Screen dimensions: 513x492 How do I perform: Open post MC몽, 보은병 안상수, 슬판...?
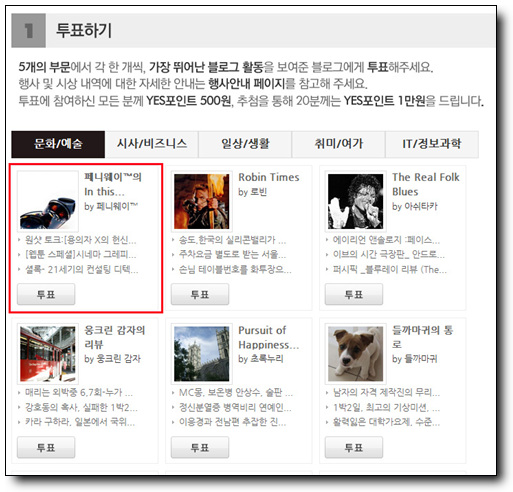click(236, 392)
